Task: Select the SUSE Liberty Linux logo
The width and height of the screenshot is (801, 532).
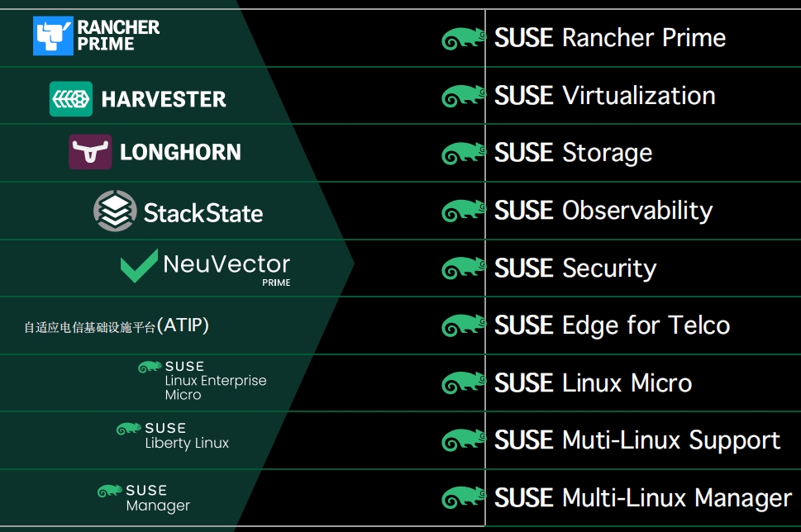Action: point(173,435)
